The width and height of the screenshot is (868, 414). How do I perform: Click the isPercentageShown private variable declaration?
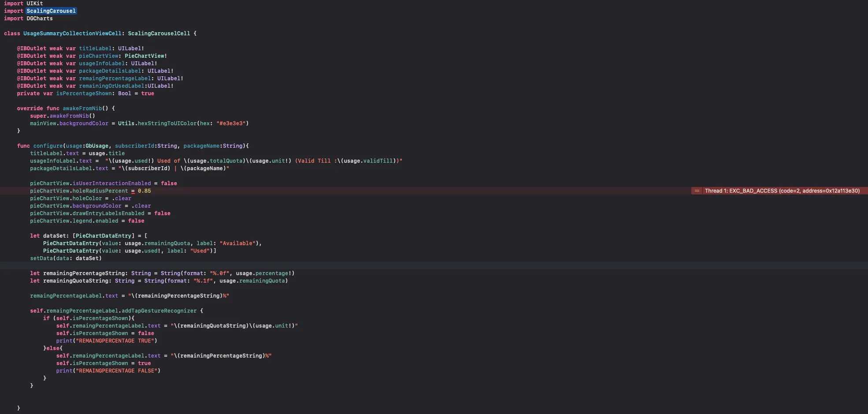85,93
